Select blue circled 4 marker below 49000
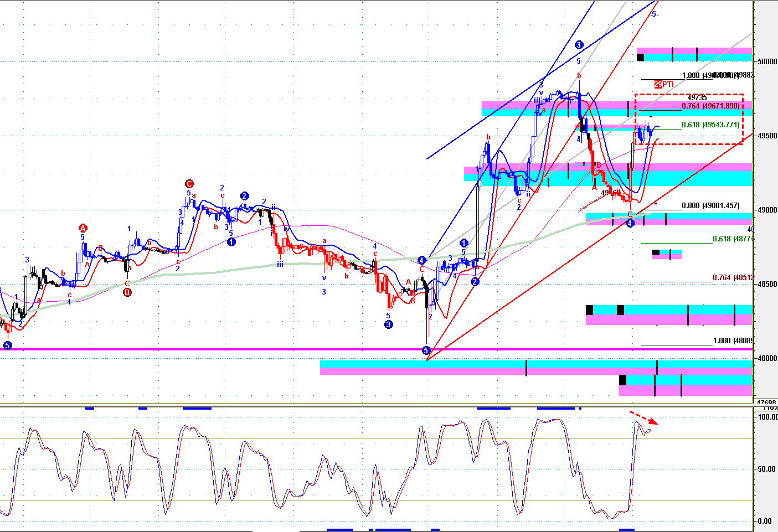 point(630,223)
